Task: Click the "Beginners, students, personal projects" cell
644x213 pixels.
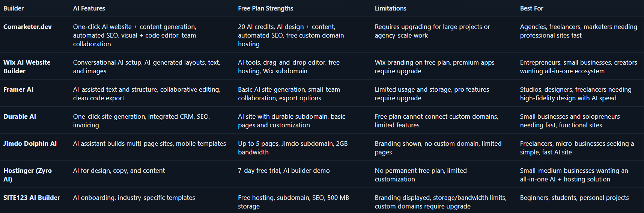Action: click(x=574, y=198)
